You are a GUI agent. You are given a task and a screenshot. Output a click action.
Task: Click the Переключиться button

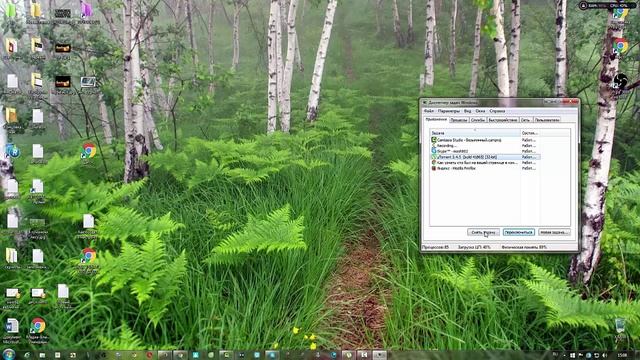click(x=518, y=232)
